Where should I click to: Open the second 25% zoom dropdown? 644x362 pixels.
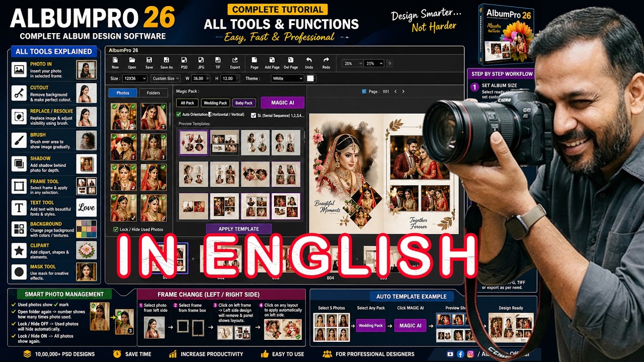click(374, 63)
